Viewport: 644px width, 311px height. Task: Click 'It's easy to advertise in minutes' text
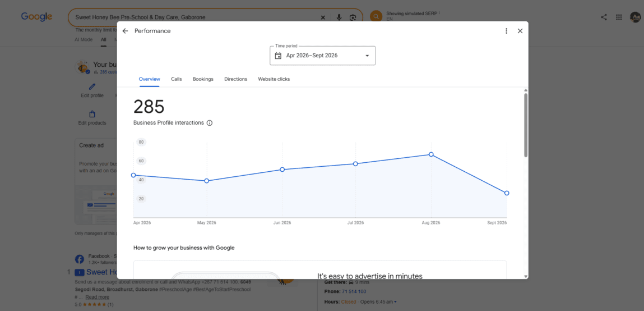[370, 276]
